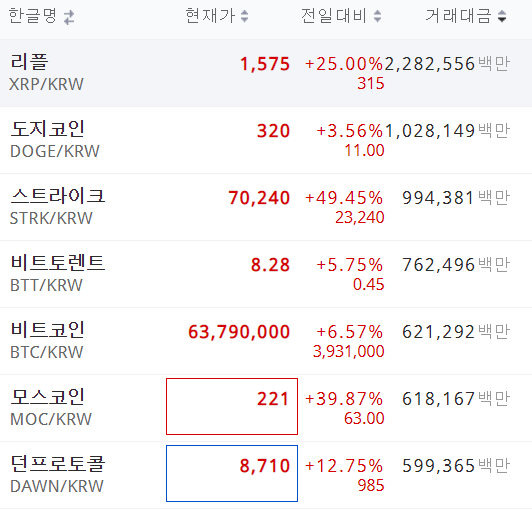Click the 현재가 column header text

[210, 16]
